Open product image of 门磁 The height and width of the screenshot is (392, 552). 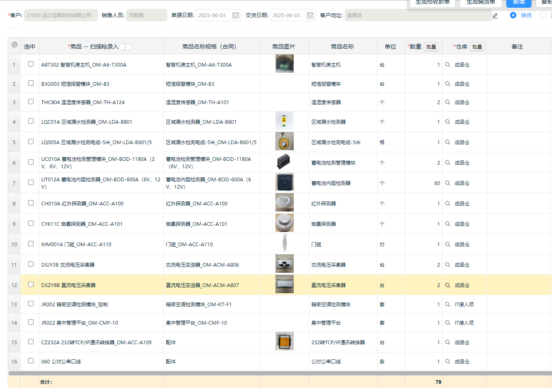(x=284, y=243)
